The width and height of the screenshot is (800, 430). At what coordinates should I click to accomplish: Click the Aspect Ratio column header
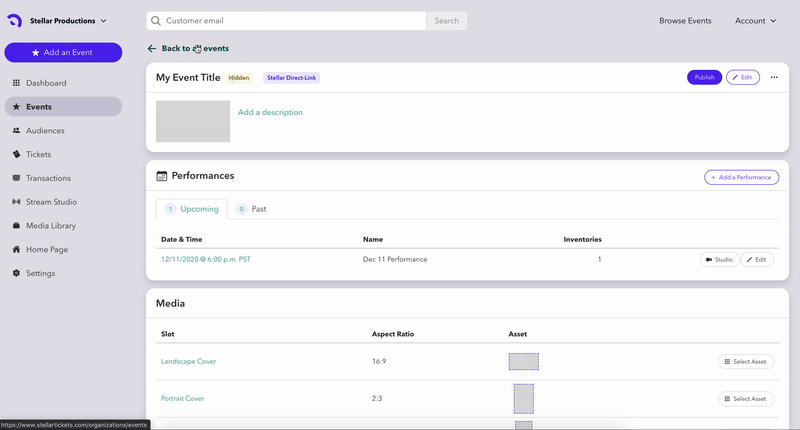(x=393, y=334)
